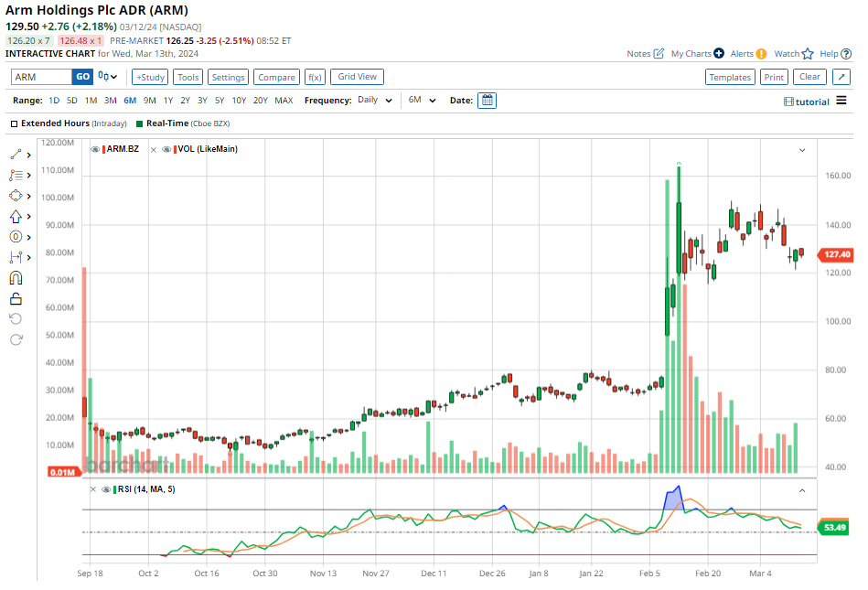
Task: Open the Frequency Daily dropdown
Action: (375, 101)
